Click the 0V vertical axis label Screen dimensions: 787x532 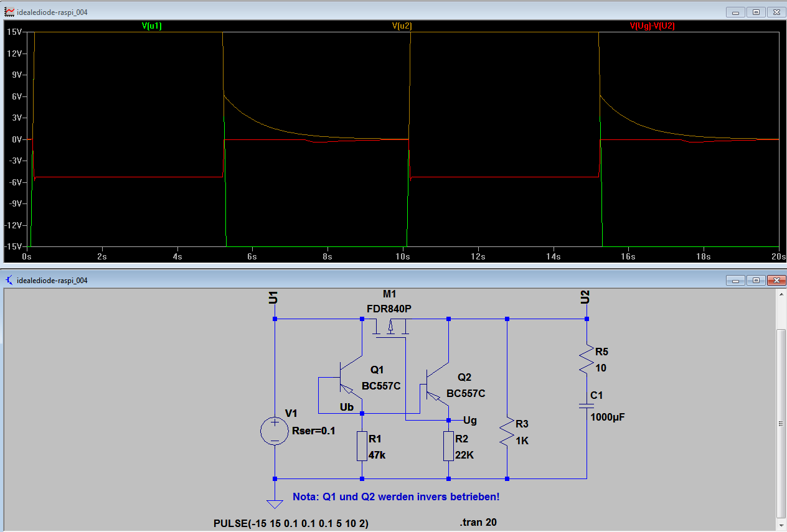pyautogui.click(x=17, y=139)
